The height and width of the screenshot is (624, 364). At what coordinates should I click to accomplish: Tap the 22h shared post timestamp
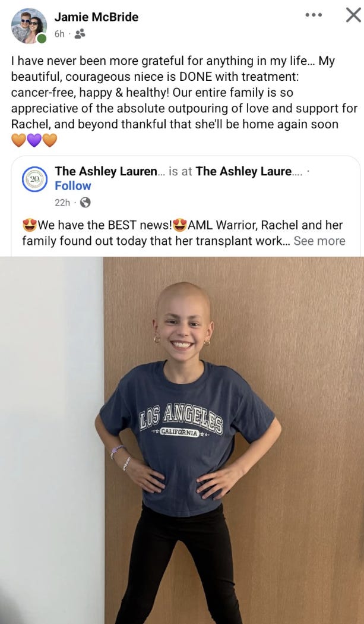point(62,203)
